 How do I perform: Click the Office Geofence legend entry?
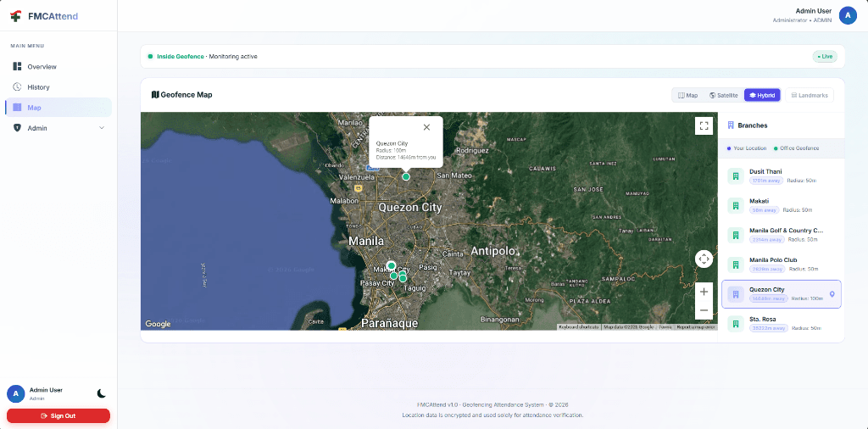pyautogui.click(x=797, y=148)
